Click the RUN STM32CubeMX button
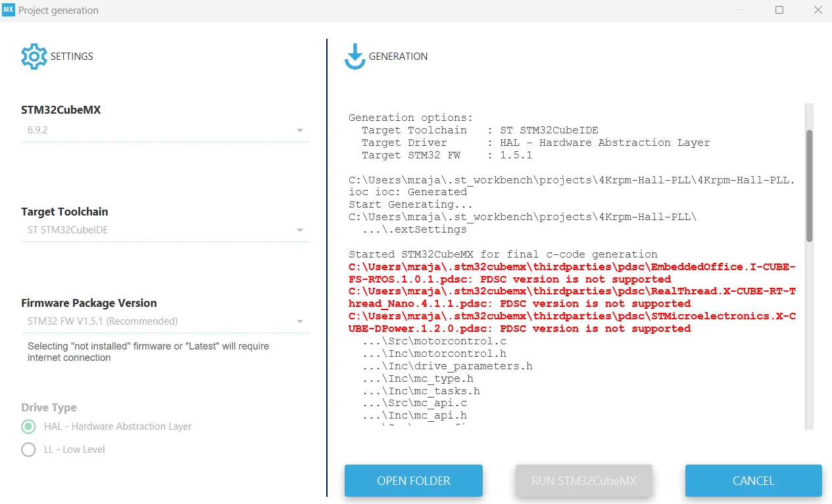This screenshot has height=504, width=832. tap(584, 481)
